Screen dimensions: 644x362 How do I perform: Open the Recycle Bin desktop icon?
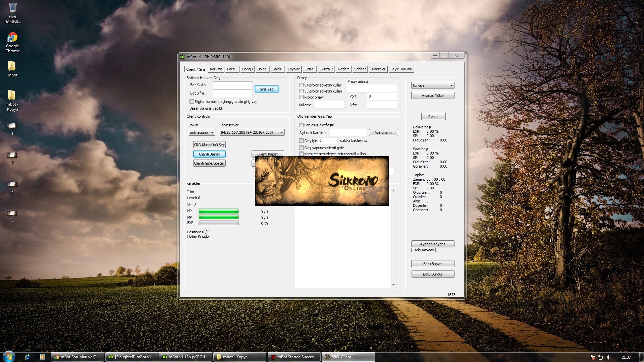pos(12,13)
